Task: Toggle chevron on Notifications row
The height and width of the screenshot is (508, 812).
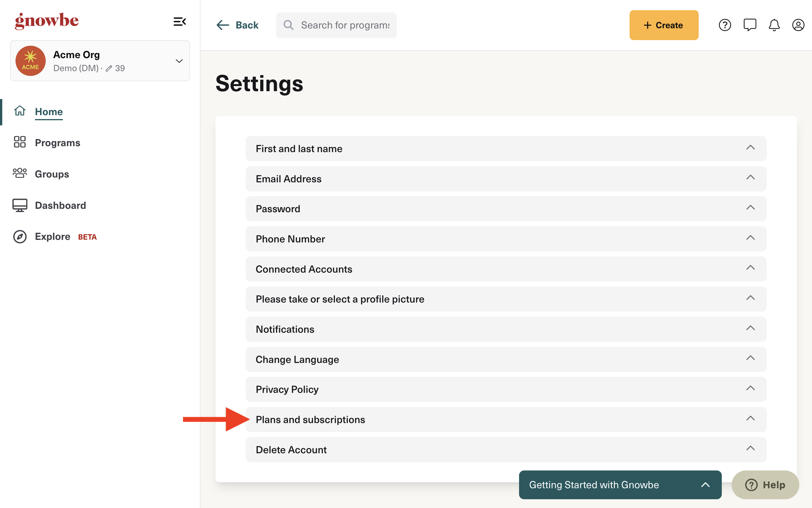Action: (751, 328)
